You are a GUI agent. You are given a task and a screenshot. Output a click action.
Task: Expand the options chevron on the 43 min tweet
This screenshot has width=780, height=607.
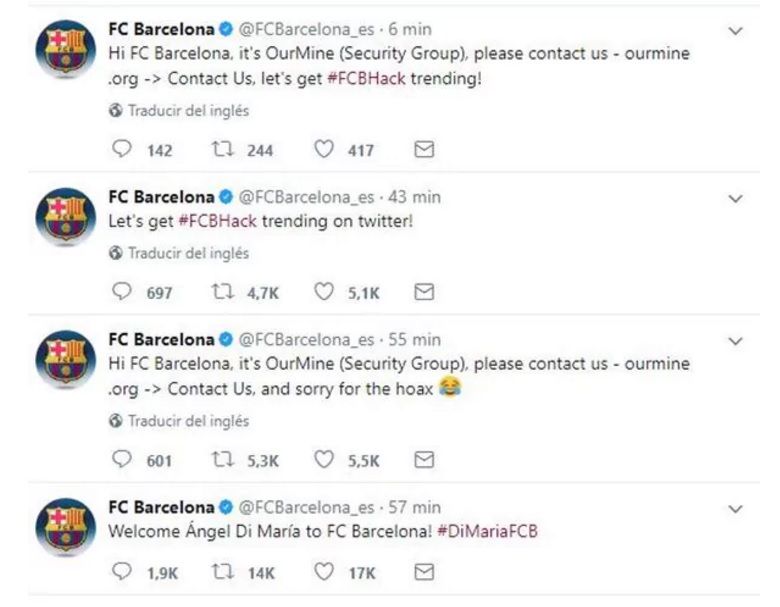735,199
